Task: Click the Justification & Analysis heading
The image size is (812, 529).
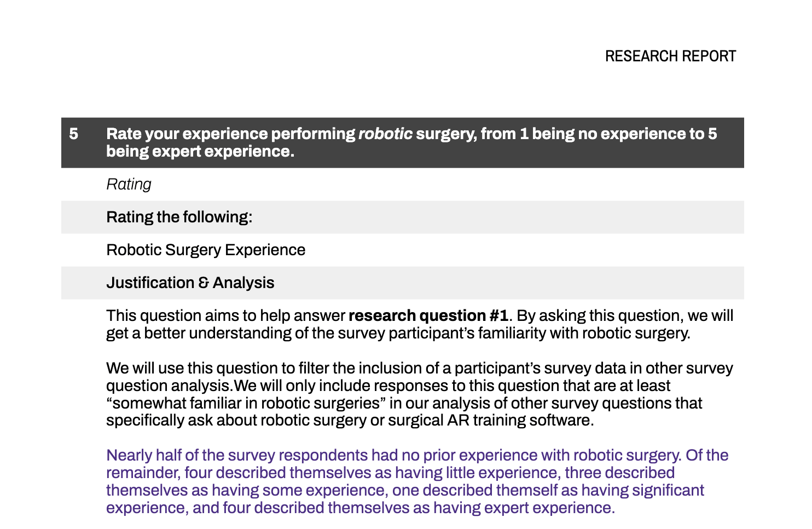Action: click(190, 283)
